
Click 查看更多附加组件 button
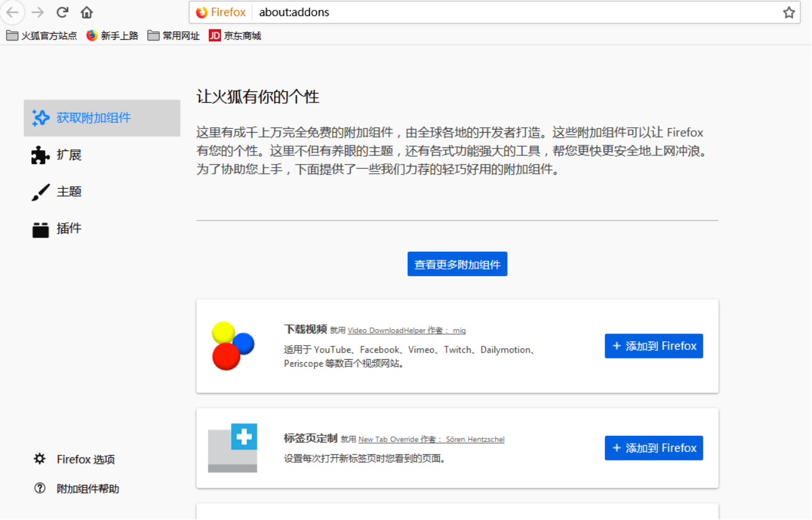coord(458,264)
